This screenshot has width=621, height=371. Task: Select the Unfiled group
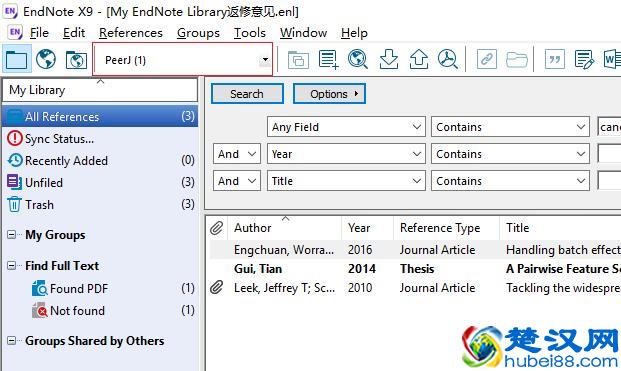100,183
